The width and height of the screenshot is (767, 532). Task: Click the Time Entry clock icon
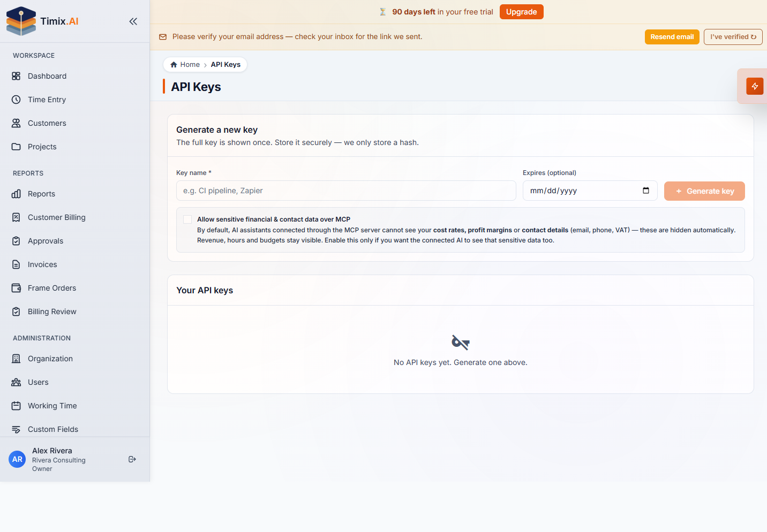click(16, 100)
